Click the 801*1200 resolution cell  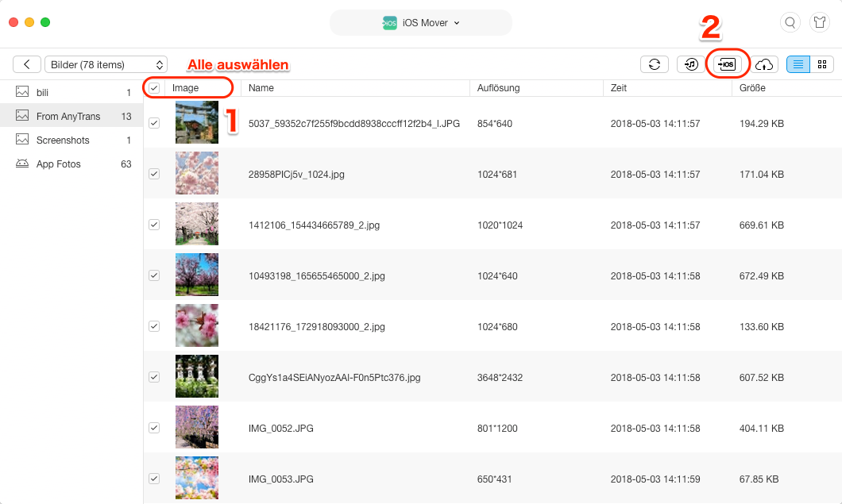497,429
